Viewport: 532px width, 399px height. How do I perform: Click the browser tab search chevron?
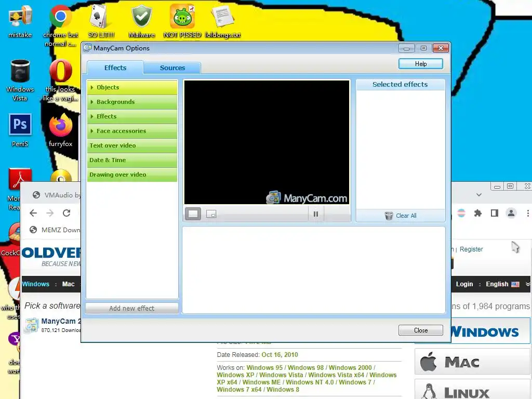[x=478, y=195]
